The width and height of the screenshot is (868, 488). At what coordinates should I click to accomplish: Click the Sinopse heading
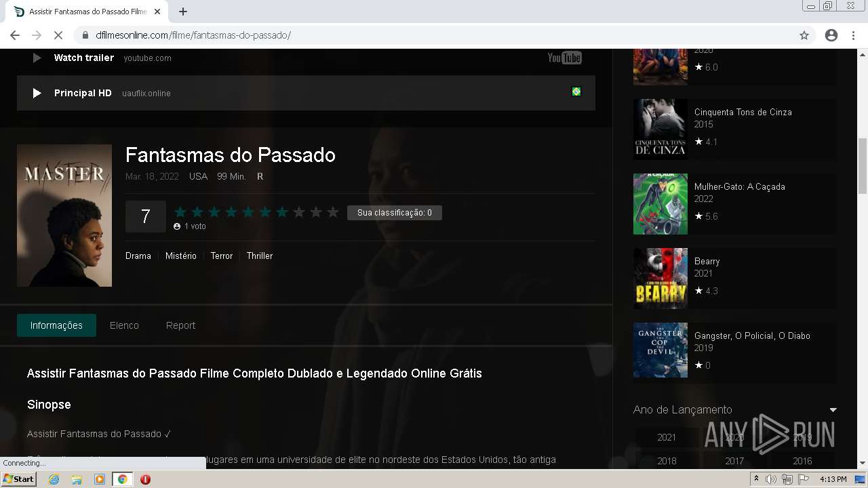(x=49, y=405)
